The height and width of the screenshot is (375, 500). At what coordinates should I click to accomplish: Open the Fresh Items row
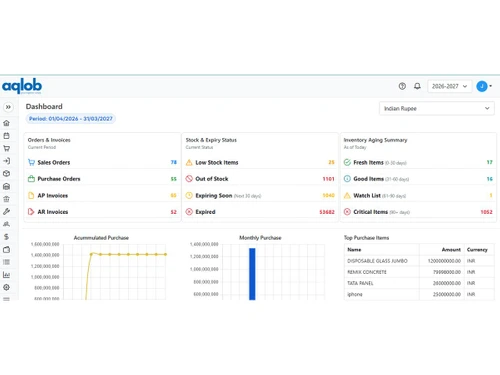[418, 162]
